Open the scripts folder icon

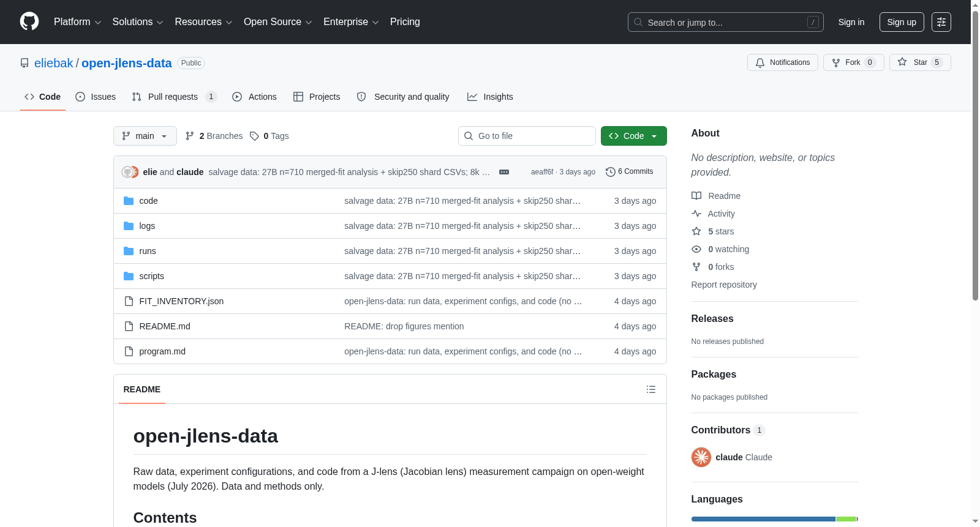pyautogui.click(x=129, y=276)
